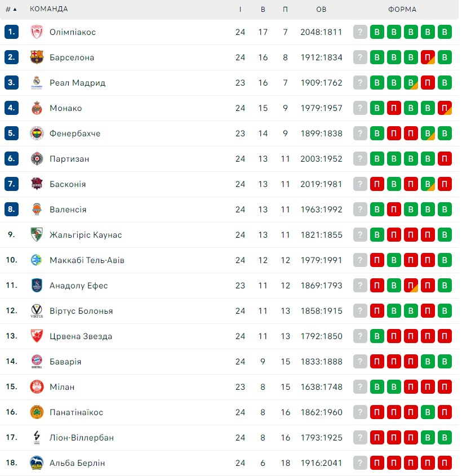Click Олімпіакос gray upcoming match badge
The image size is (462, 476).
click(360, 32)
